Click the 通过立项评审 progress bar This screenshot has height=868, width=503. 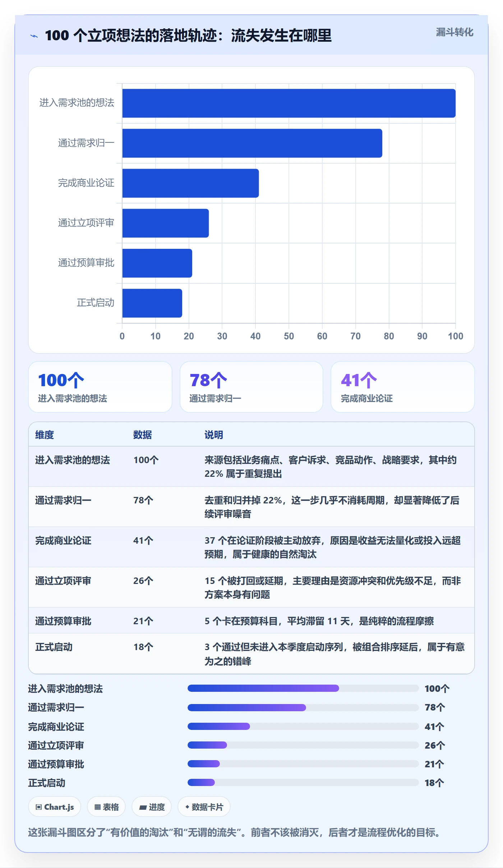tap(303, 745)
